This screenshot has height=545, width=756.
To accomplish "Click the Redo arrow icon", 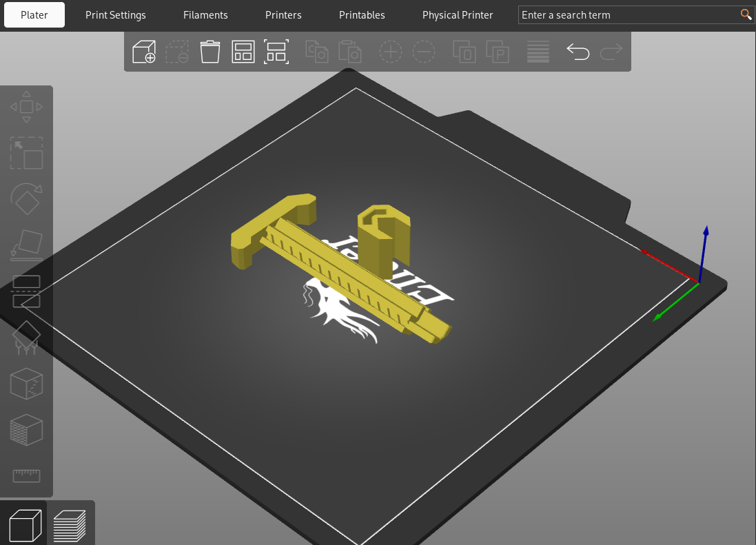I will point(611,52).
